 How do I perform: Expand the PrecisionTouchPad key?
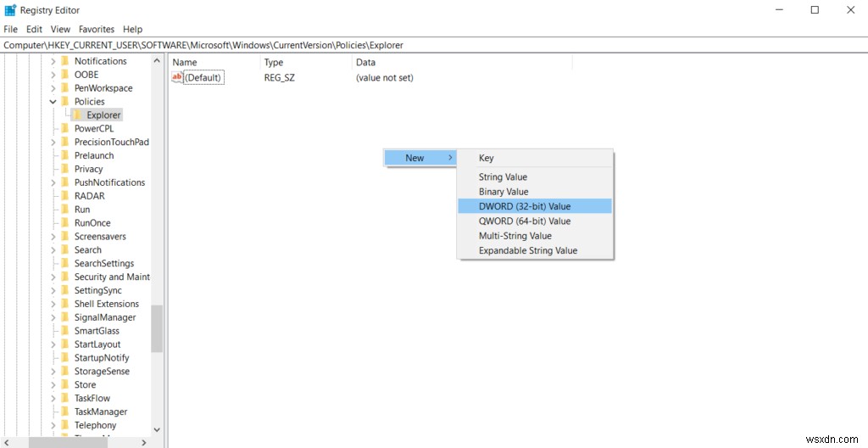[53, 142]
